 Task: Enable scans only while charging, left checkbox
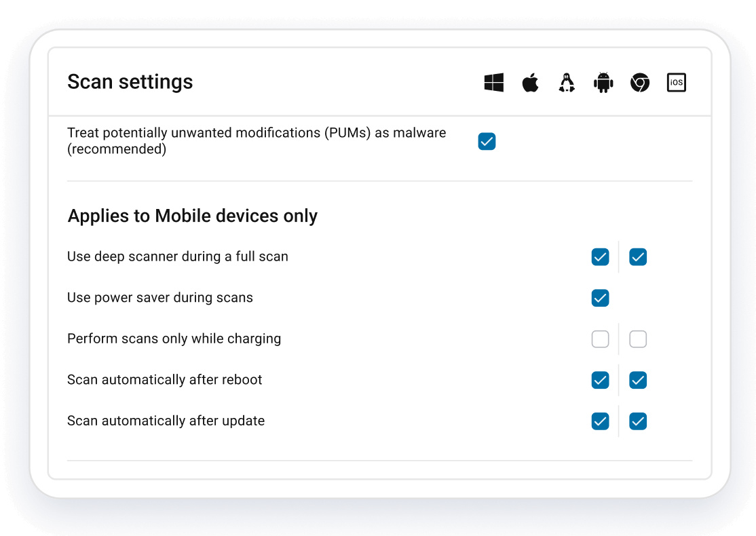[600, 339]
